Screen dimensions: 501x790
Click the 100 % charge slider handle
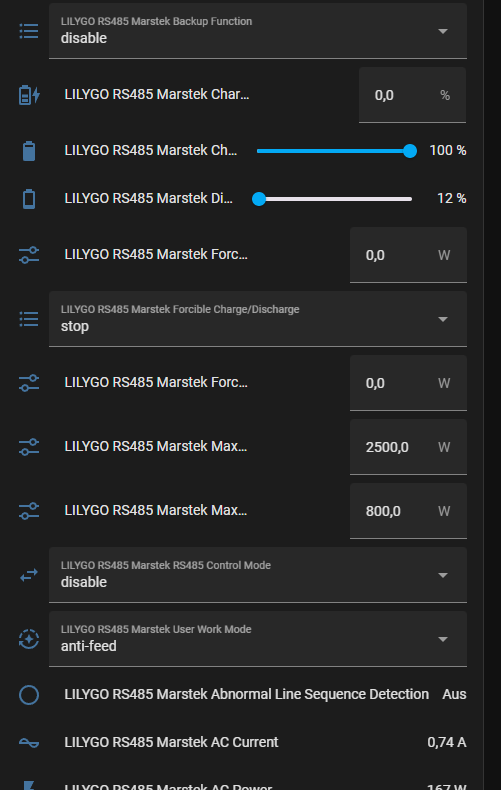[410, 151]
